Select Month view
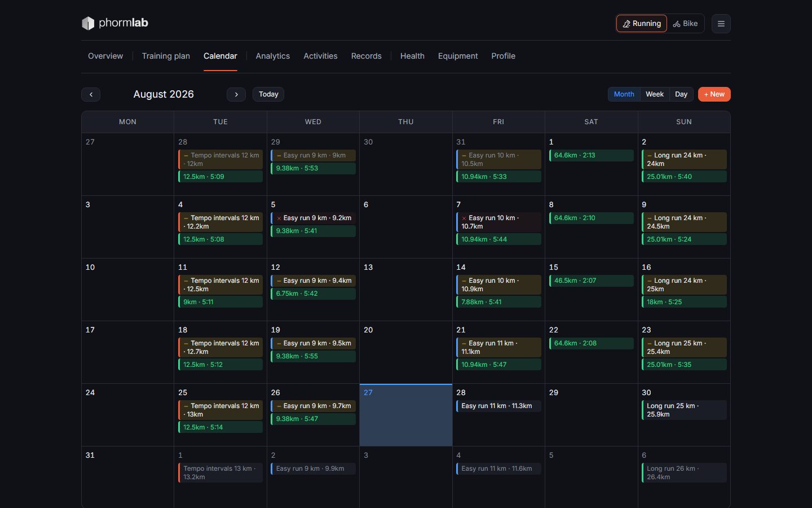 pos(624,94)
